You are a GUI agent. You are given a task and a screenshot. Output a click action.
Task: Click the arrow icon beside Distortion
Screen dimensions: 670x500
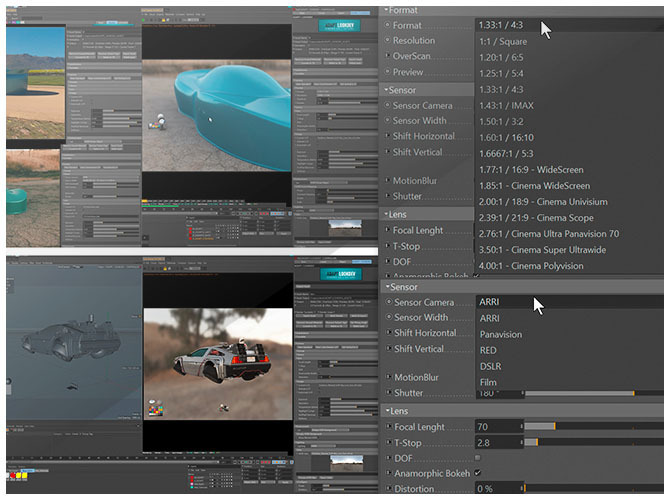click(x=389, y=488)
